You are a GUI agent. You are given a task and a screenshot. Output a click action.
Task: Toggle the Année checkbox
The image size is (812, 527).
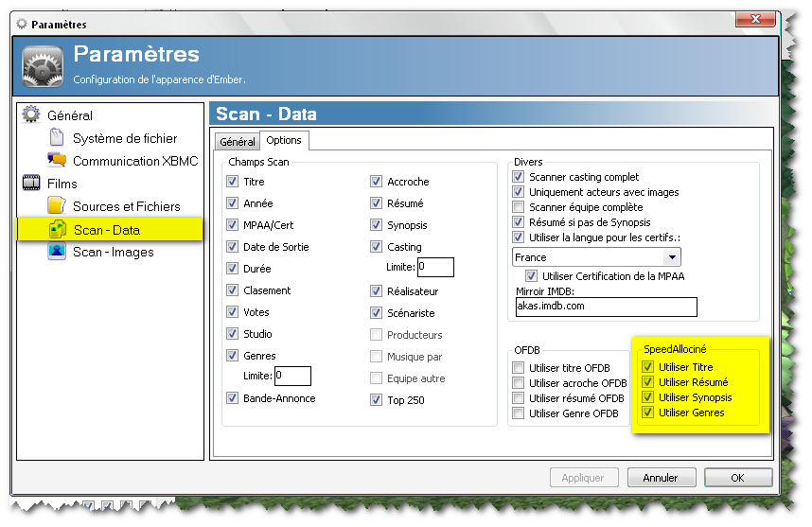[x=232, y=203]
